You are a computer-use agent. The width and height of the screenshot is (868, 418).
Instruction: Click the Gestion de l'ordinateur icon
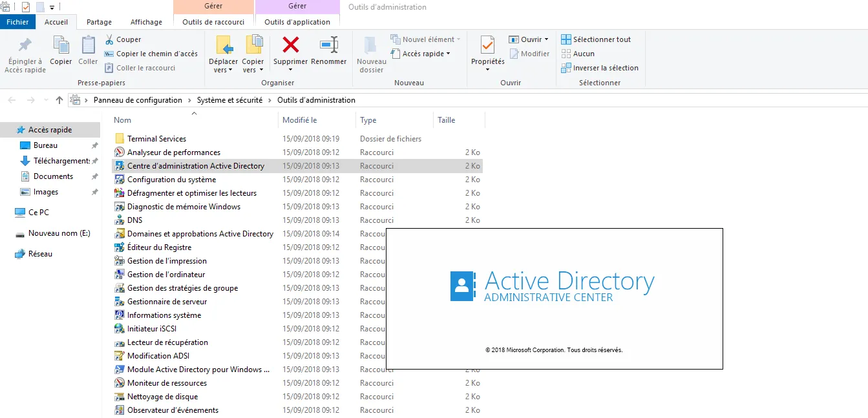tap(120, 275)
